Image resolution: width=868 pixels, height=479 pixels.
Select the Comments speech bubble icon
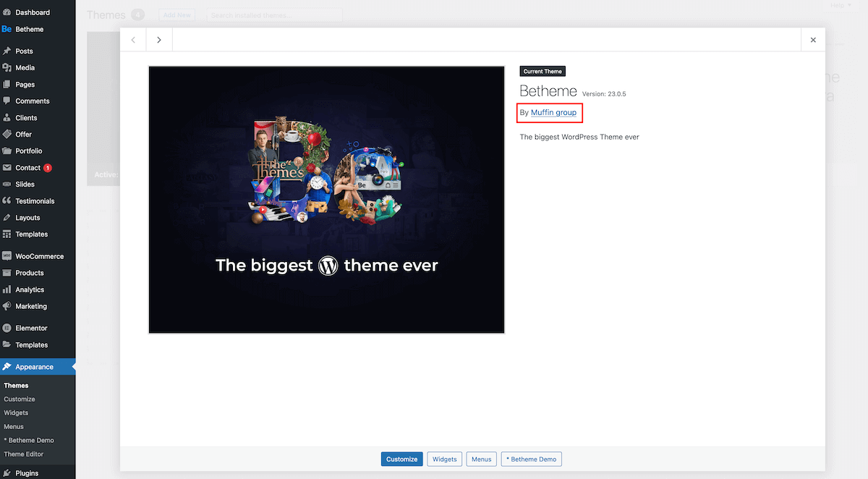(x=7, y=101)
